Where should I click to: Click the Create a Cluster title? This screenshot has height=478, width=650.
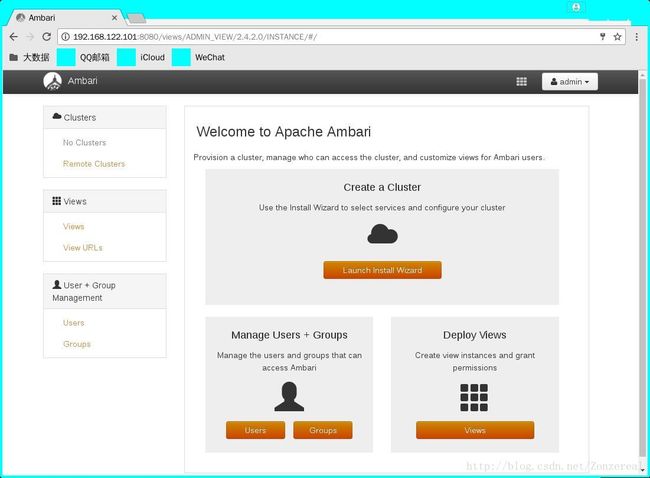tap(382, 187)
